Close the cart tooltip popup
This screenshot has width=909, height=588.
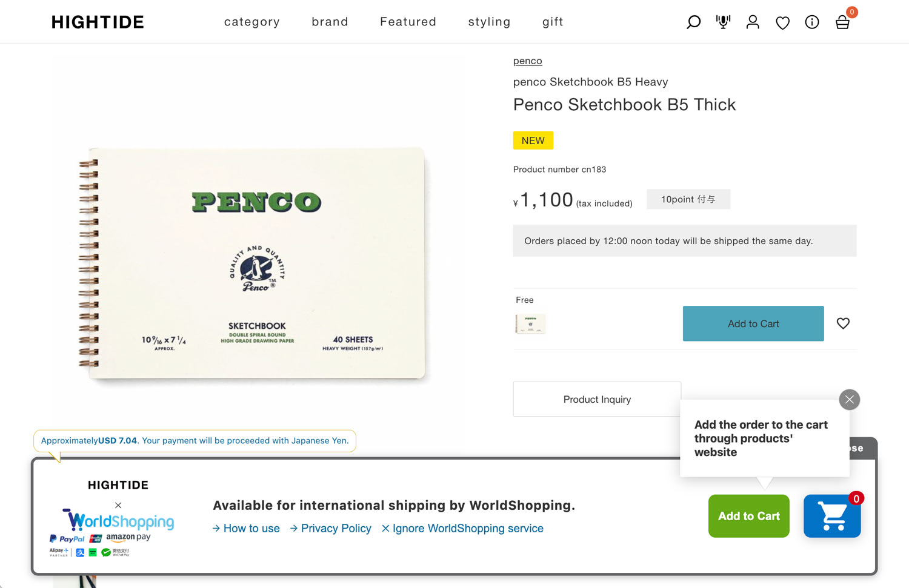(x=850, y=400)
